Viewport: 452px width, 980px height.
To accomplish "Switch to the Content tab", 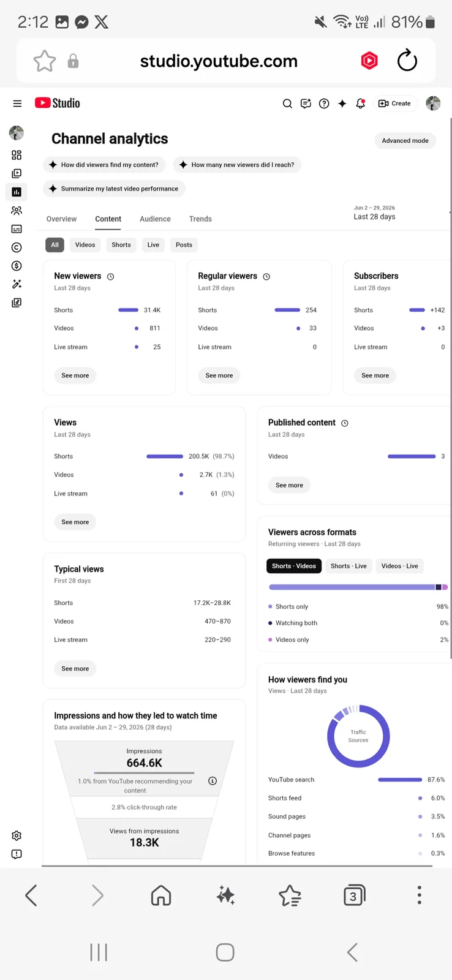I will click(108, 219).
